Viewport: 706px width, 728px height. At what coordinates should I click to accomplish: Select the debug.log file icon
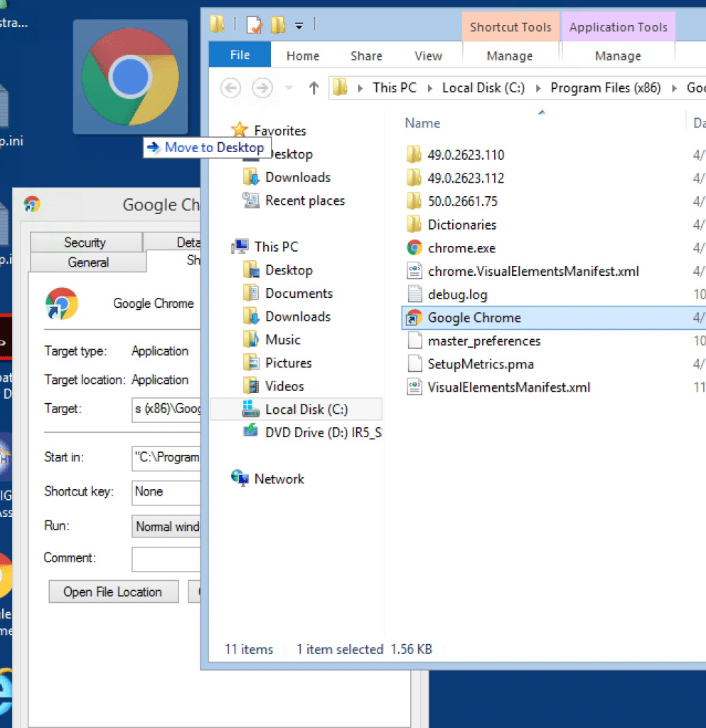coord(414,294)
